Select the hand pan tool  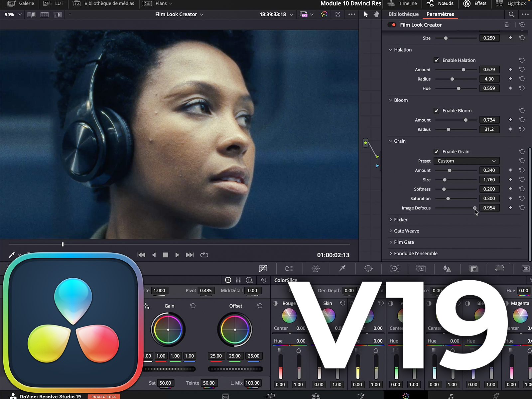pyautogui.click(x=376, y=14)
